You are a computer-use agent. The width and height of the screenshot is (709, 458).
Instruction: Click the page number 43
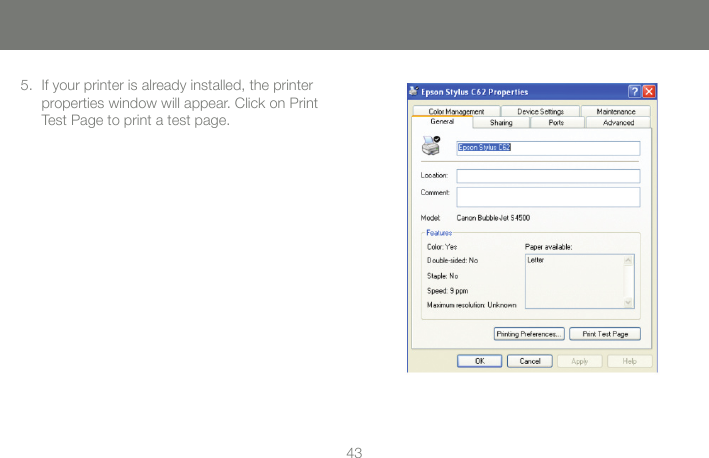(x=354, y=452)
